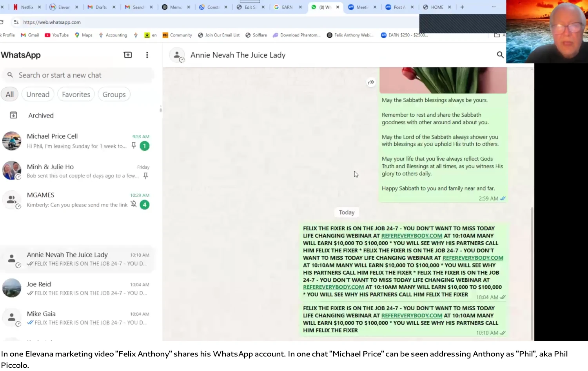
Task: Open the Solflare bookmark
Action: pyautogui.click(x=256, y=35)
